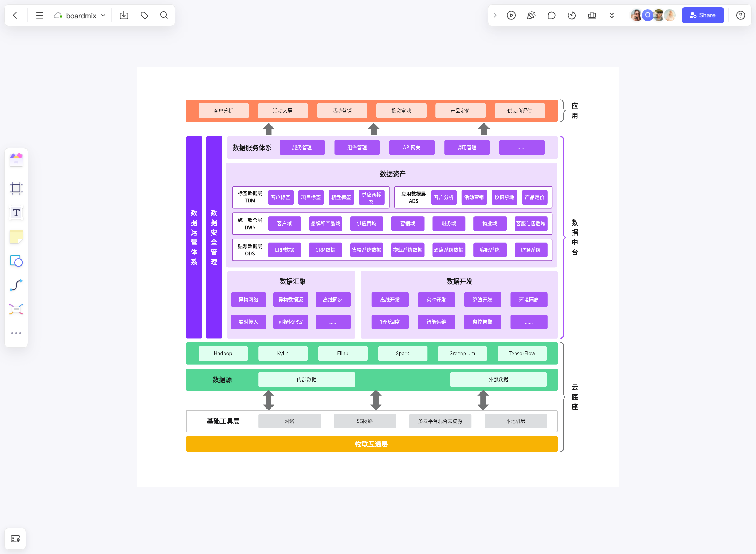756x554 pixels.
Task: Pick the sticky note tool
Action: [16, 237]
